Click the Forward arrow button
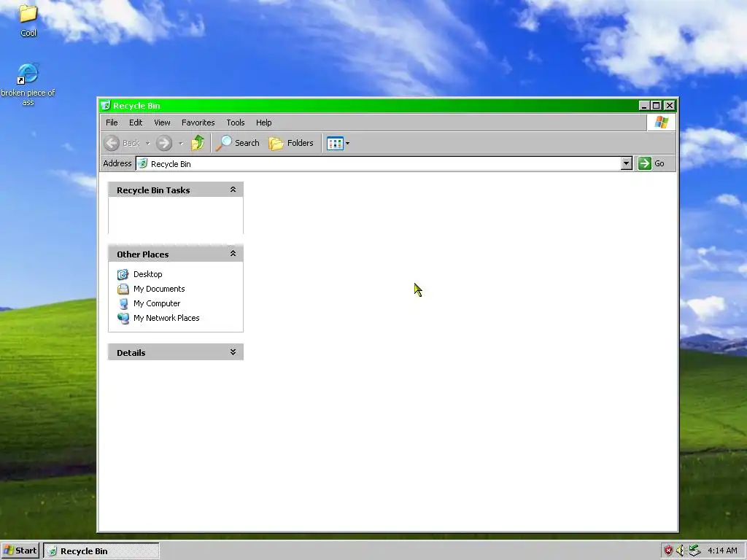Image resolution: width=747 pixels, height=560 pixels. coord(164,143)
